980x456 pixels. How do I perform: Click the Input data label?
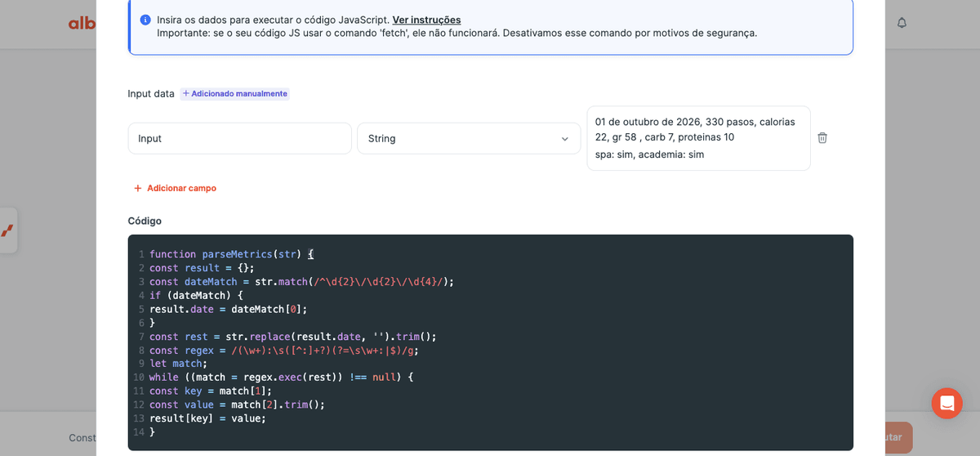point(151,94)
